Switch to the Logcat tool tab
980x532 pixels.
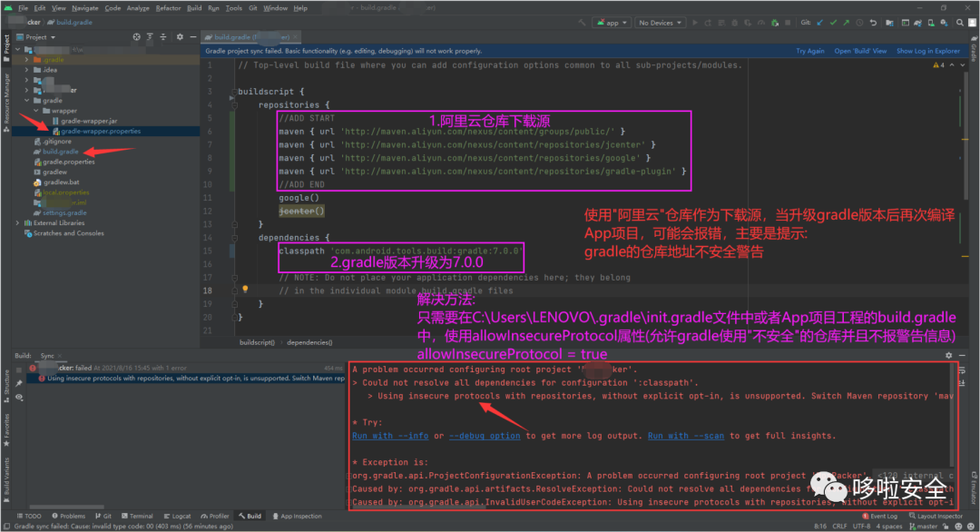point(177,516)
